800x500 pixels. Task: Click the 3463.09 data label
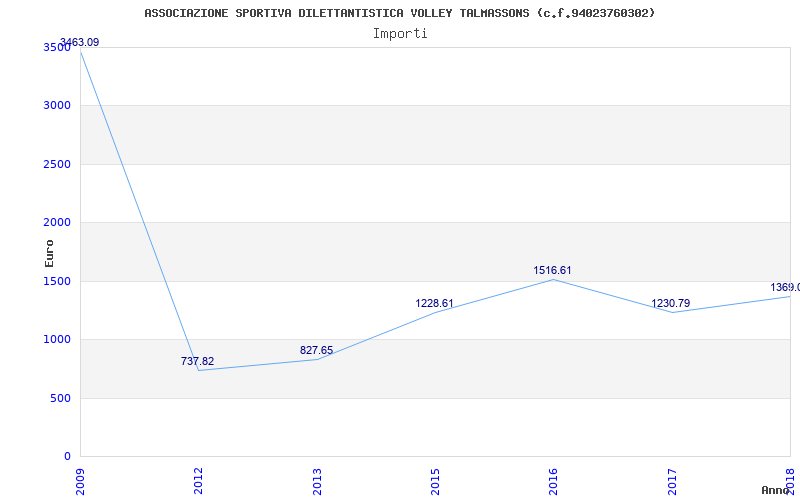tap(79, 42)
